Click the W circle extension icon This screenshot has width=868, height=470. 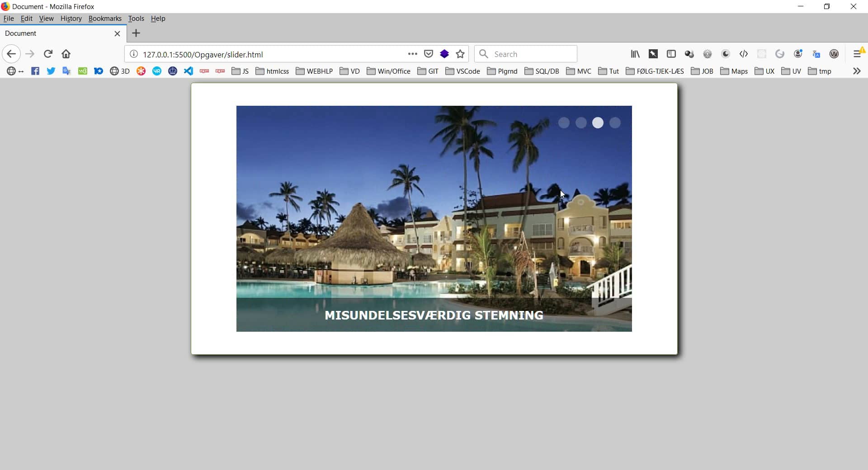[x=834, y=54]
